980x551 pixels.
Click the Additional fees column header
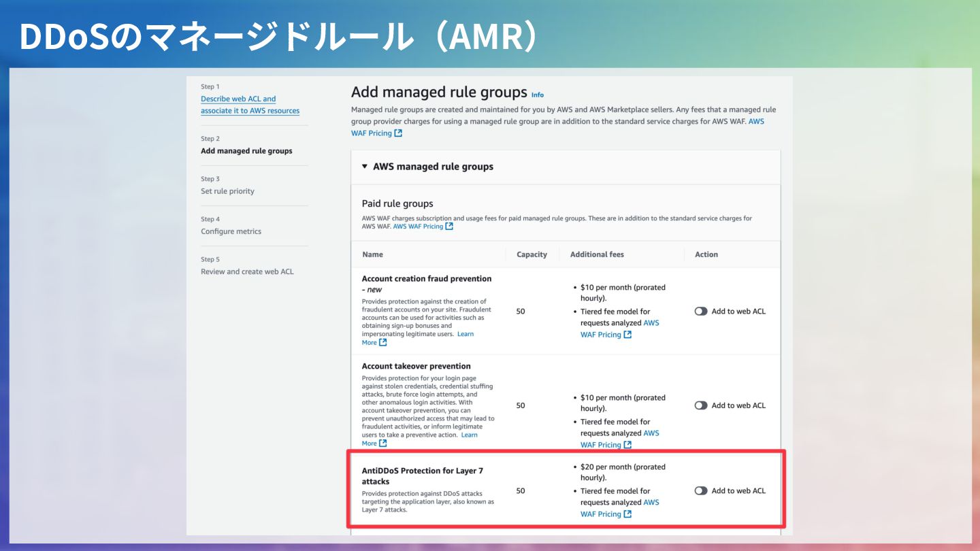(597, 254)
